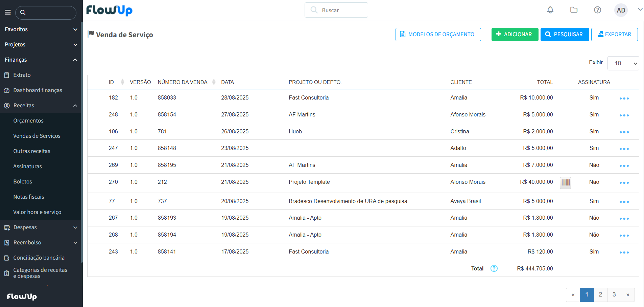Click the help icon next to Total

(x=494, y=268)
